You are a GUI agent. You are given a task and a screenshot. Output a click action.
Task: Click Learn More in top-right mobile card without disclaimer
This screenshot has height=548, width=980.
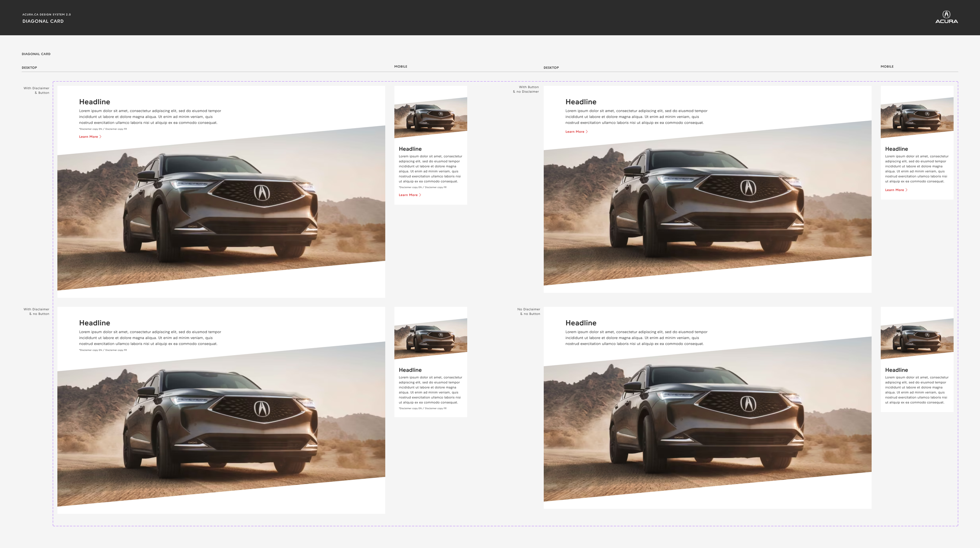[x=896, y=190]
